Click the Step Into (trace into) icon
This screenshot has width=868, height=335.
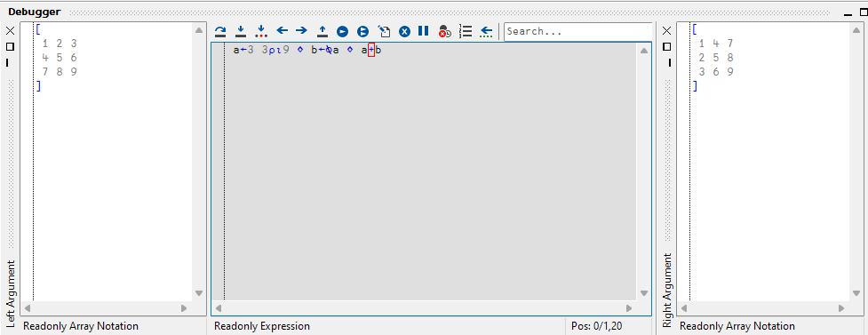click(240, 31)
